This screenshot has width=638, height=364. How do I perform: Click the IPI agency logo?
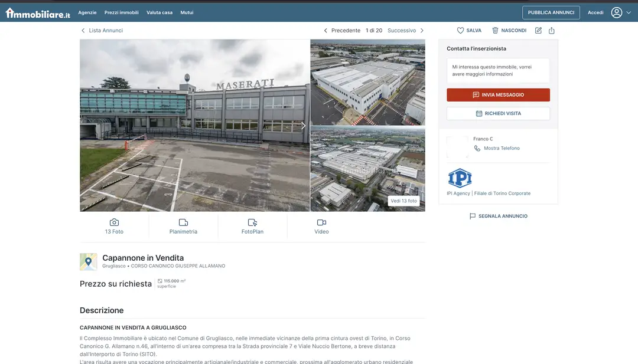[460, 178]
